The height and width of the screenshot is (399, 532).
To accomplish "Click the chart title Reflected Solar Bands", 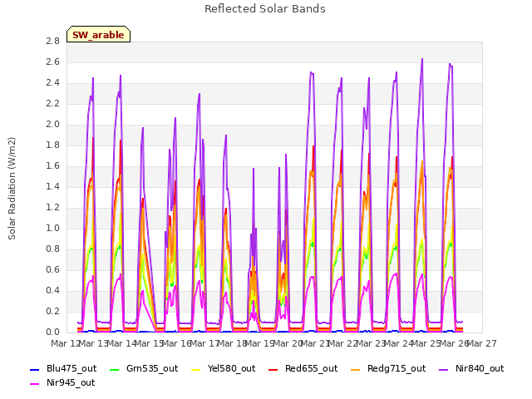I will pos(265,9).
